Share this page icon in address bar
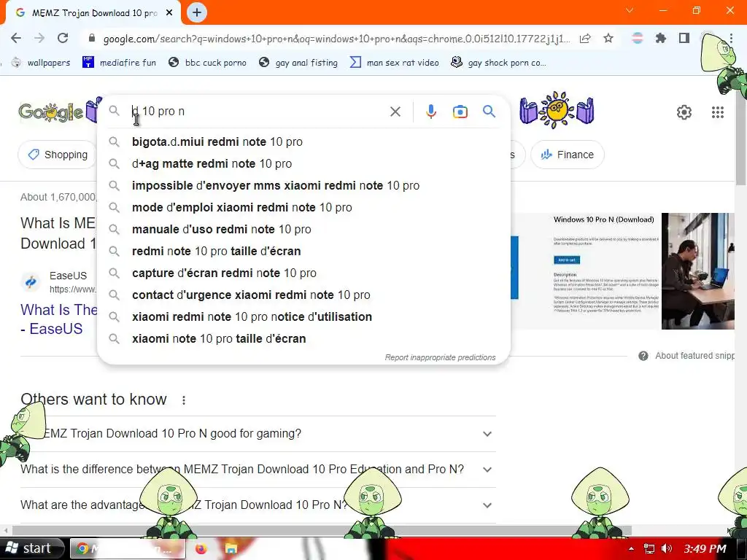747x560 pixels. click(x=585, y=38)
